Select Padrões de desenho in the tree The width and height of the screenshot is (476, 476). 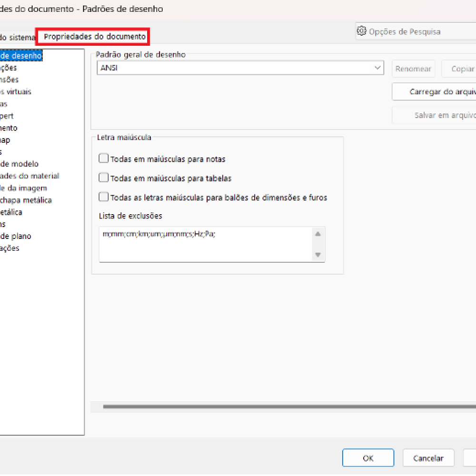pos(21,56)
